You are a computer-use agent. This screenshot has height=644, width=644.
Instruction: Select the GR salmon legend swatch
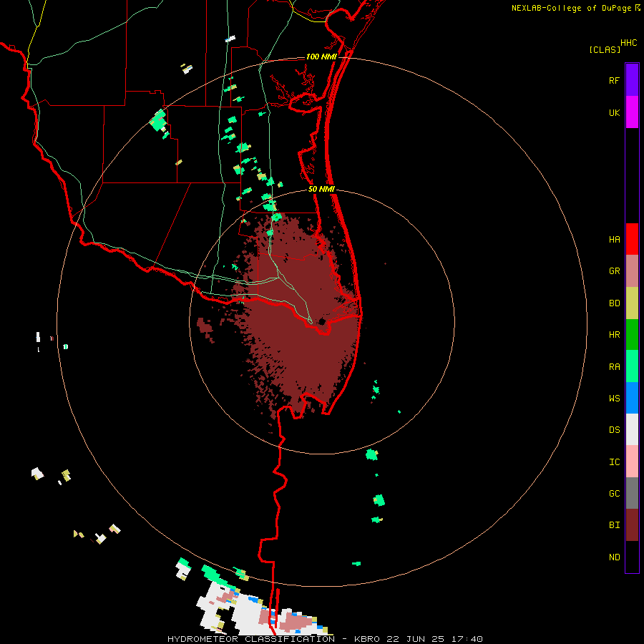pos(632,271)
